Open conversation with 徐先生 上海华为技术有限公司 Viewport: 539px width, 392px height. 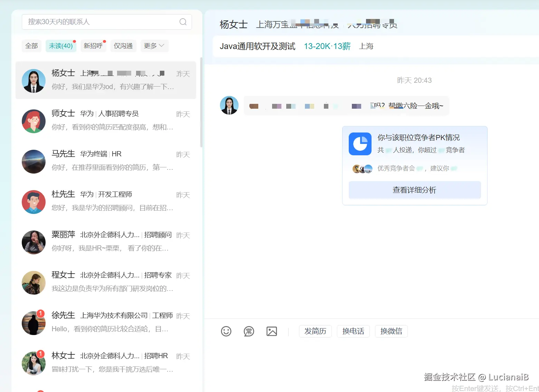coord(106,323)
